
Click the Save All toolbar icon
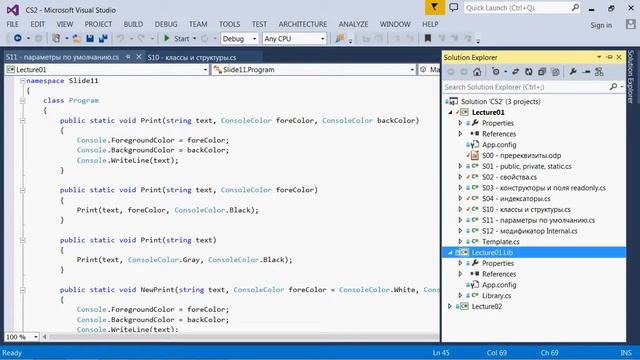coord(103,38)
